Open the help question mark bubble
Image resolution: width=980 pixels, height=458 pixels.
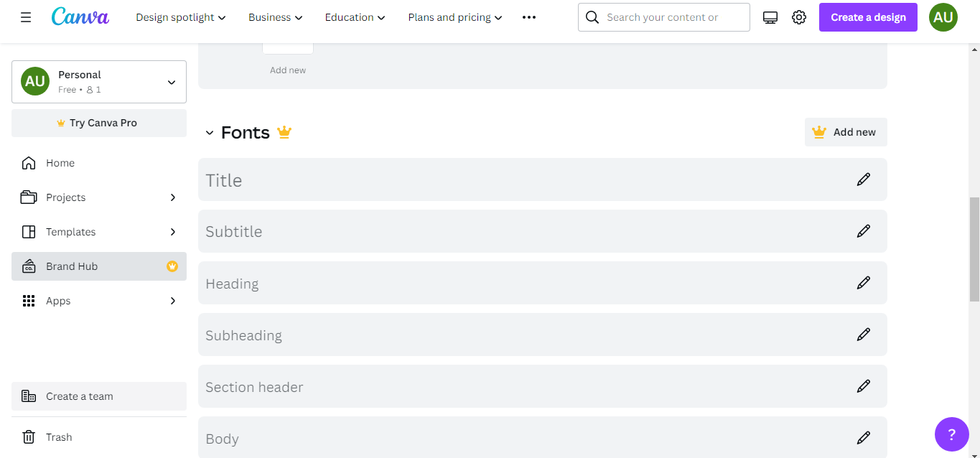pyautogui.click(x=951, y=434)
